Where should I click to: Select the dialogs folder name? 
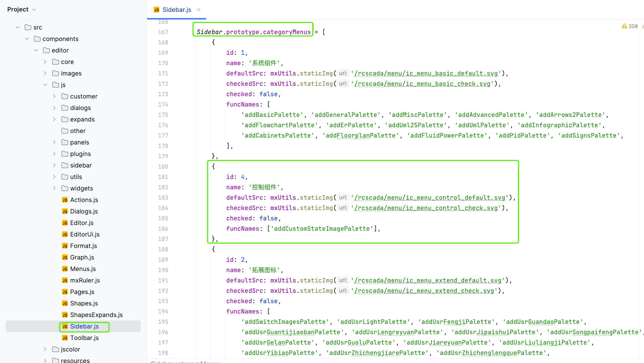[81, 108]
